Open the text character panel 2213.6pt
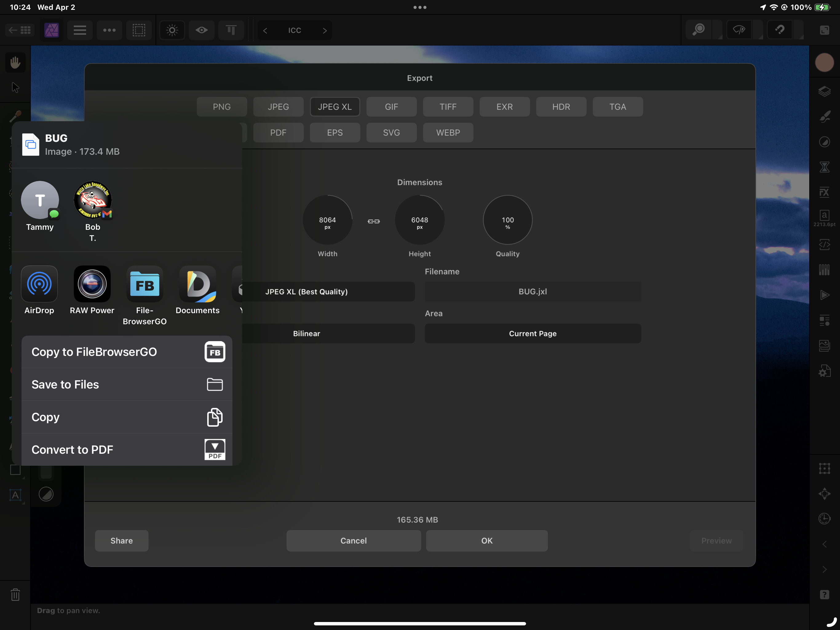This screenshot has width=840, height=630. click(x=824, y=218)
